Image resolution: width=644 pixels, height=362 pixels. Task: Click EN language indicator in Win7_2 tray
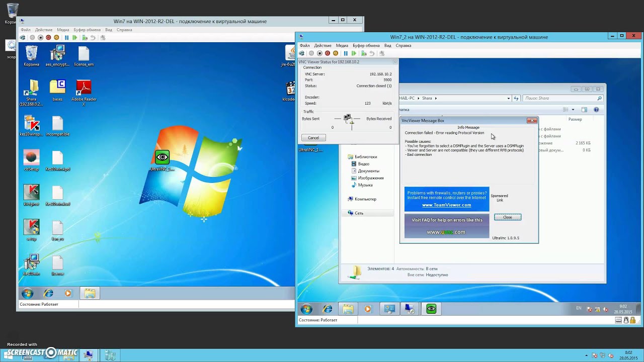coord(579,308)
